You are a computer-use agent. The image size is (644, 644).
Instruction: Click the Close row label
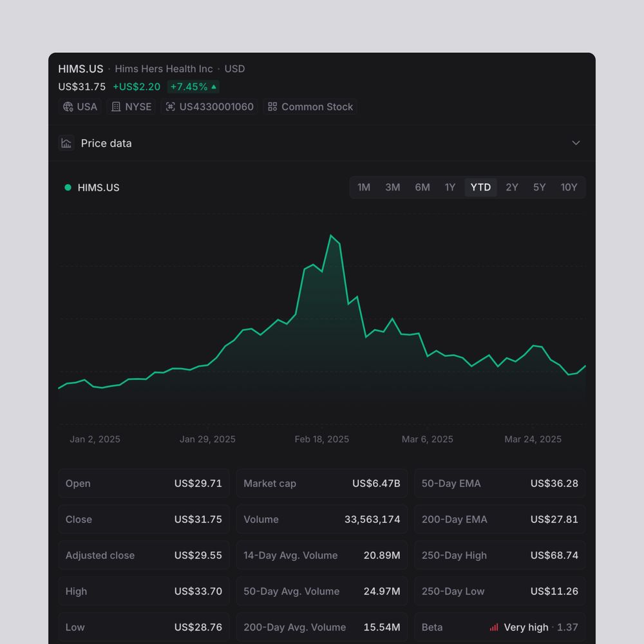(x=79, y=520)
